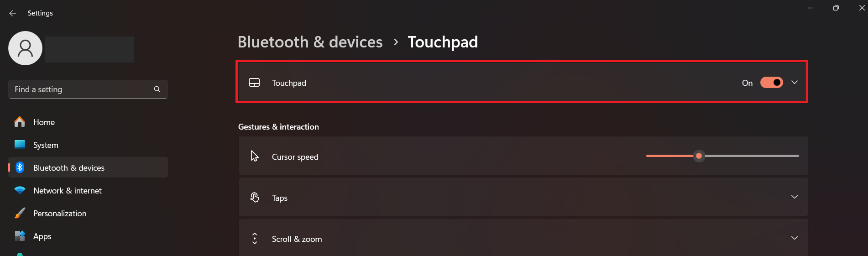868x256 pixels.
Task: Click the Find a setting search box
Action: [x=88, y=89]
